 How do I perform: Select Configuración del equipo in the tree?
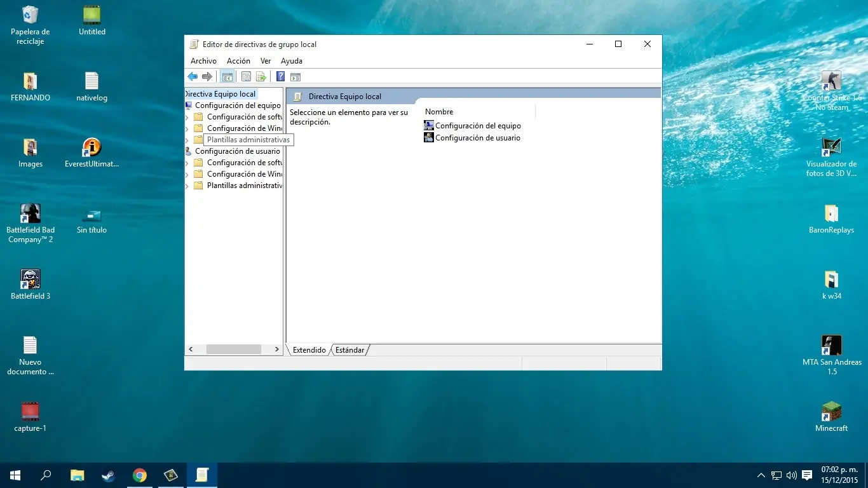(238, 105)
